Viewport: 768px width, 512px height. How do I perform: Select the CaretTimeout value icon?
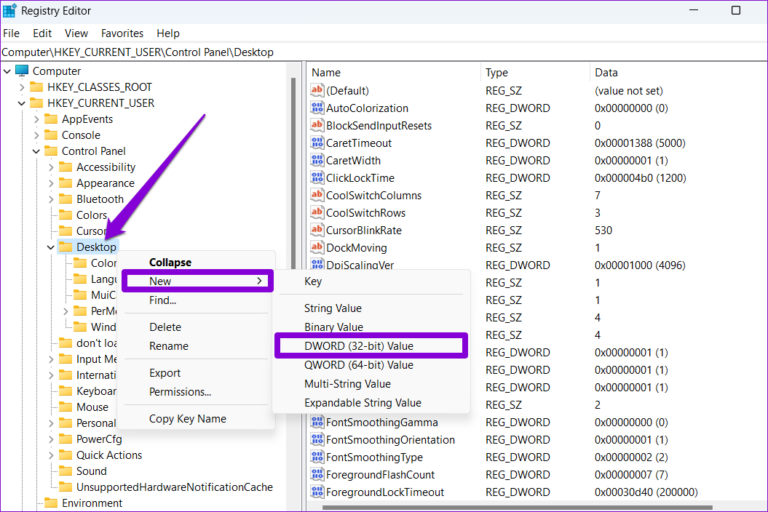click(318, 143)
